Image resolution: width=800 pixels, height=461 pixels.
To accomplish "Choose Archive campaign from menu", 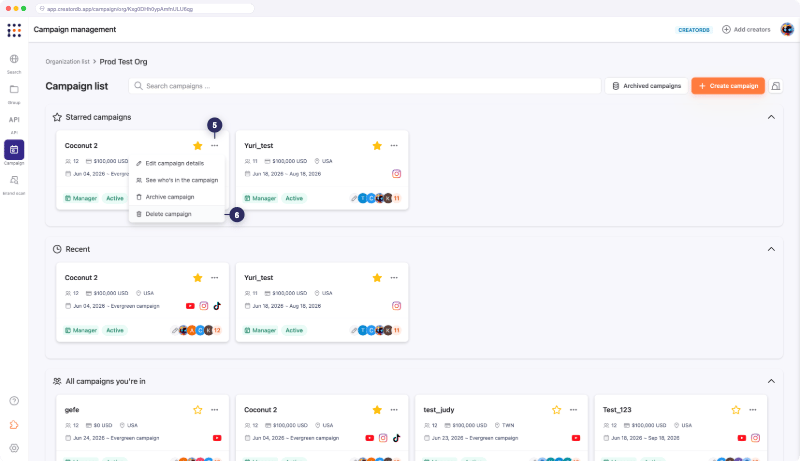I will pyautogui.click(x=177, y=197).
